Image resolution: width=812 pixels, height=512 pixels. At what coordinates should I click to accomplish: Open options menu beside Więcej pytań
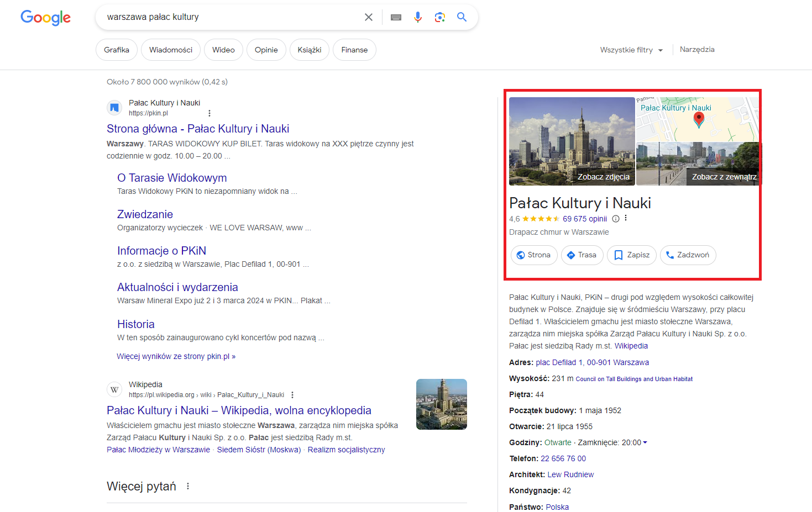click(188, 486)
